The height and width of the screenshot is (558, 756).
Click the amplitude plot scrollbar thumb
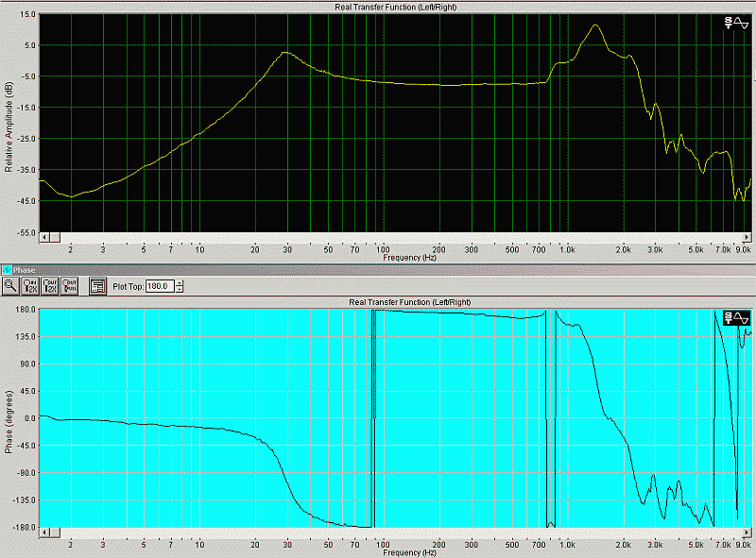(x=55, y=237)
